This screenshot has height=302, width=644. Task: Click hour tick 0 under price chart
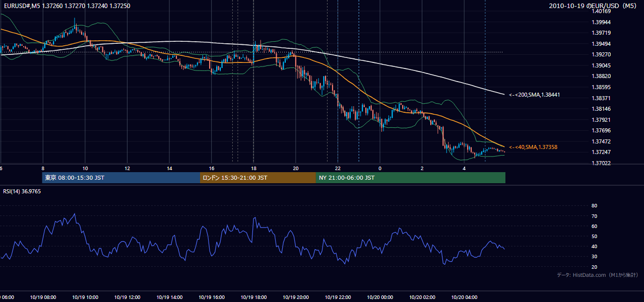(380, 168)
